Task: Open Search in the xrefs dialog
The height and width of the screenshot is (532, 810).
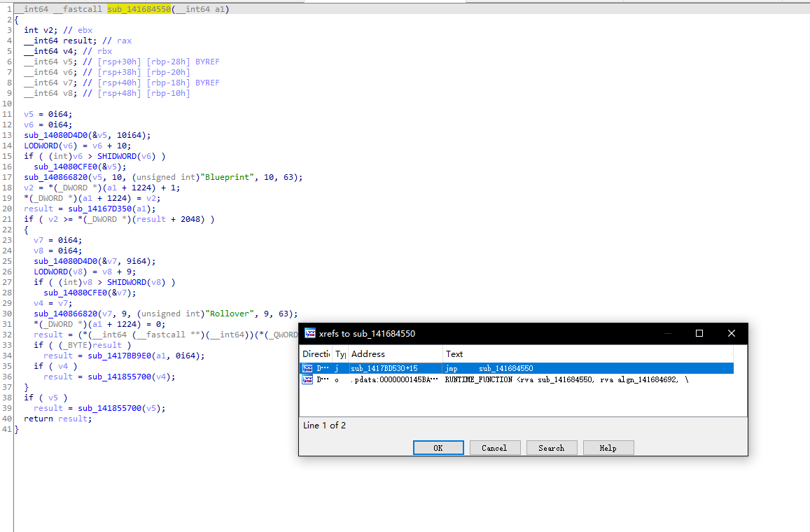Action: tap(551, 448)
